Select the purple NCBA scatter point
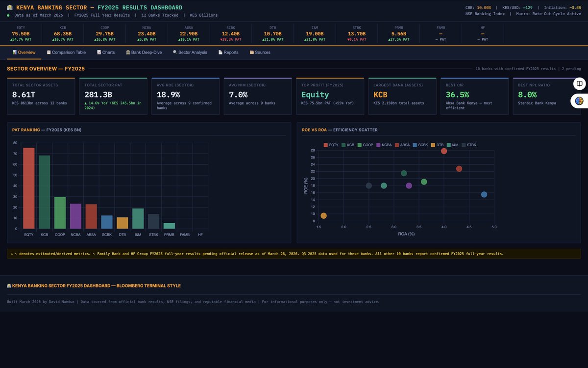The image size is (588, 368). click(x=409, y=185)
